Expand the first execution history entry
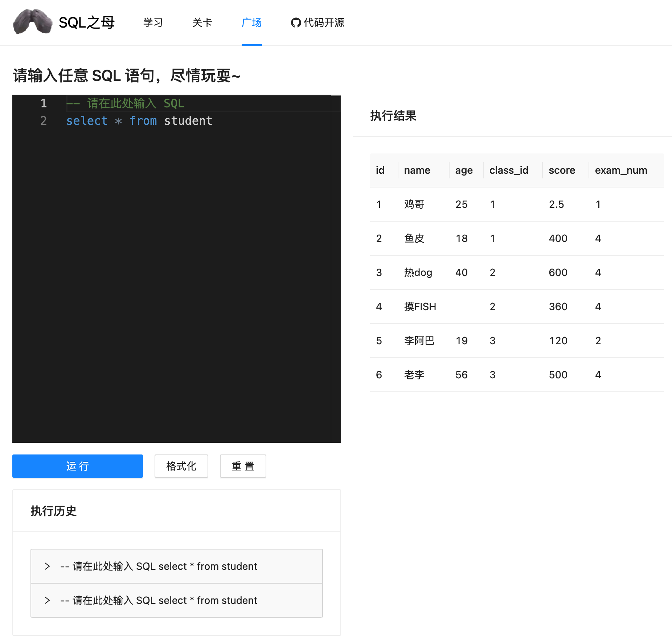The height and width of the screenshot is (642, 672). (x=176, y=566)
